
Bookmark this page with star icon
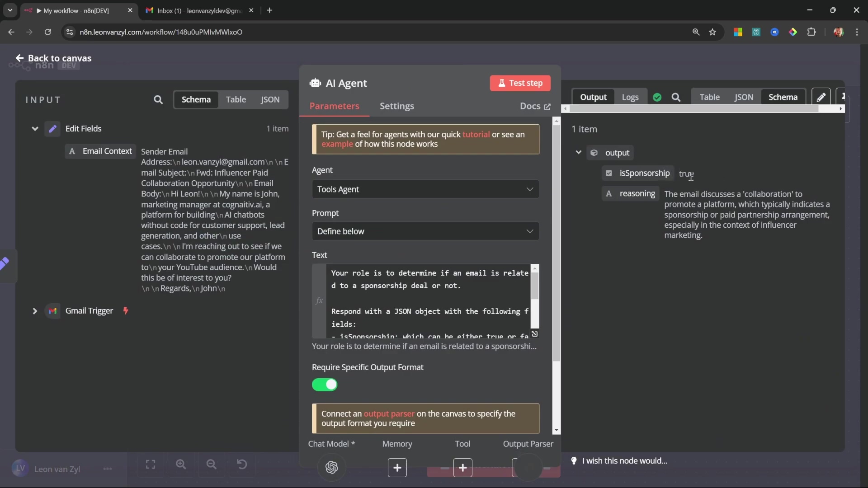point(712,32)
